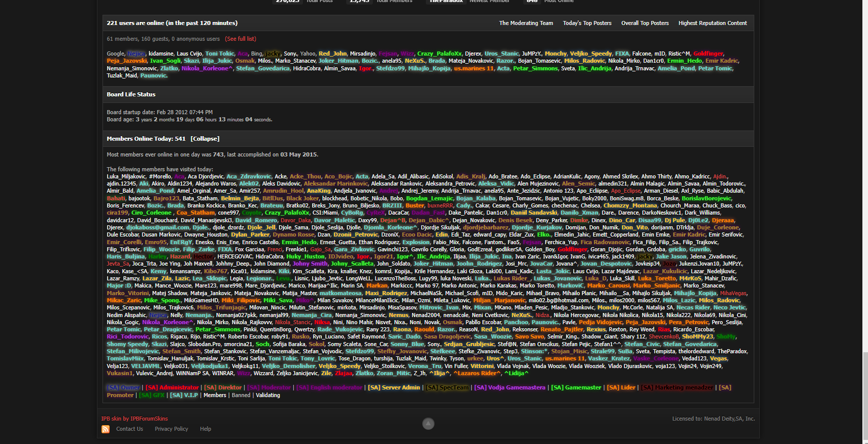Screen dimensions: 868x444
Task: Open ^Lidija^'s profile
Action: point(516,373)
